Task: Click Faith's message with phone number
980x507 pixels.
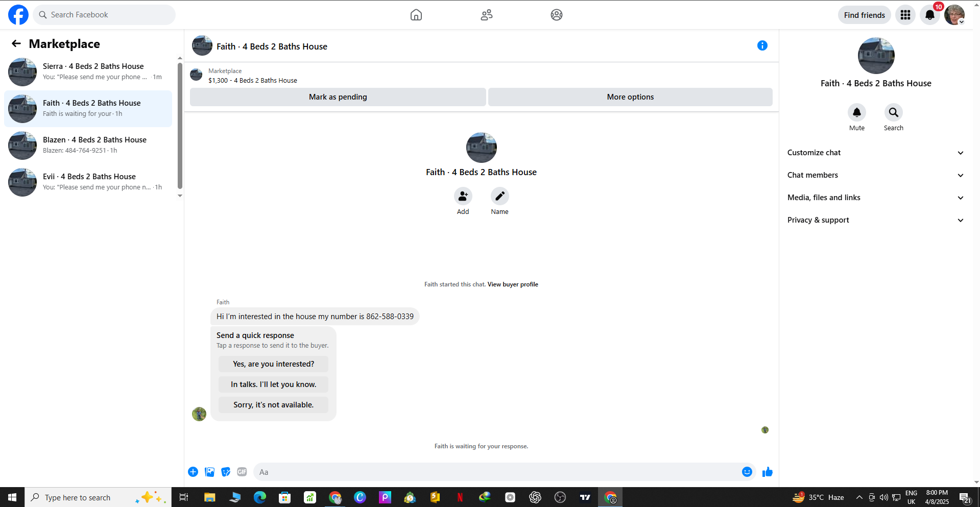Action: tap(315, 317)
